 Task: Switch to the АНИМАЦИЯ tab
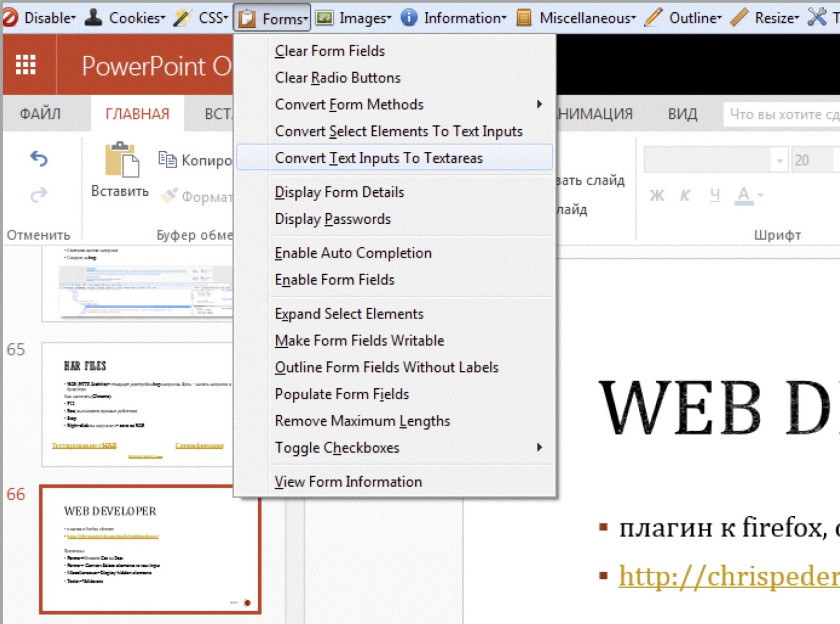(595, 113)
